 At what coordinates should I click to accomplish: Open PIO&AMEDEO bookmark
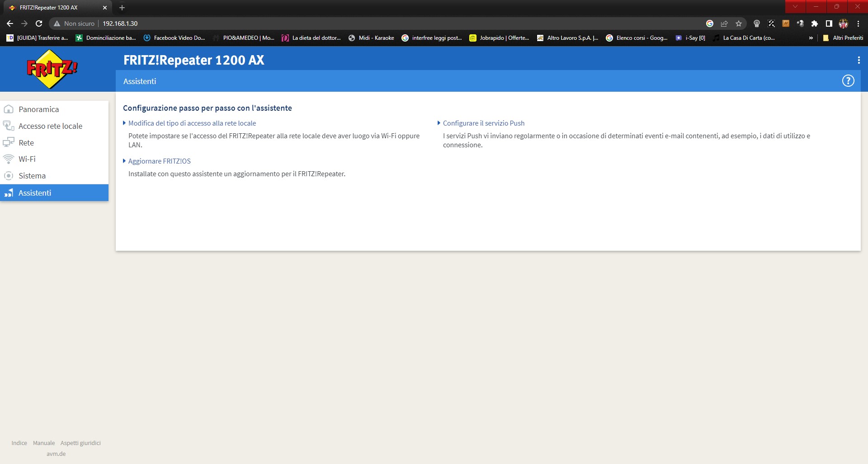(244, 38)
